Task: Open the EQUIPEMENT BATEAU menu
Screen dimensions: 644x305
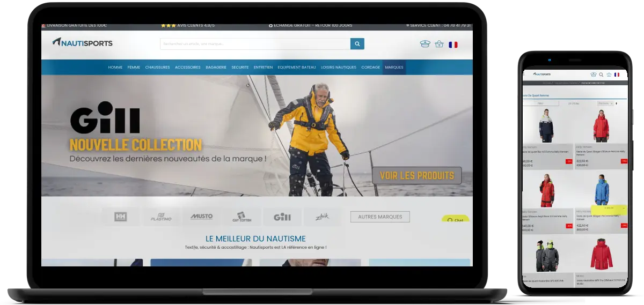Action: pos(297,68)
